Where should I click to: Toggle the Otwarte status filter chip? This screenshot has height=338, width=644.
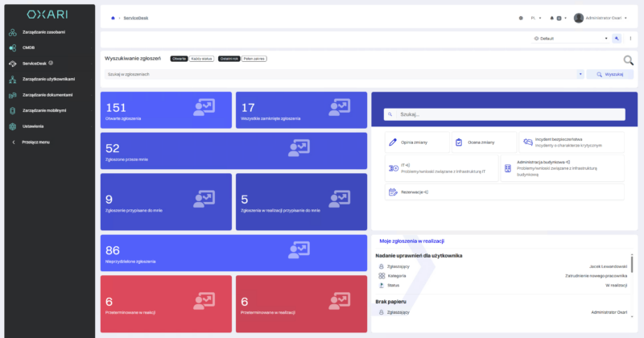(179, 59)
